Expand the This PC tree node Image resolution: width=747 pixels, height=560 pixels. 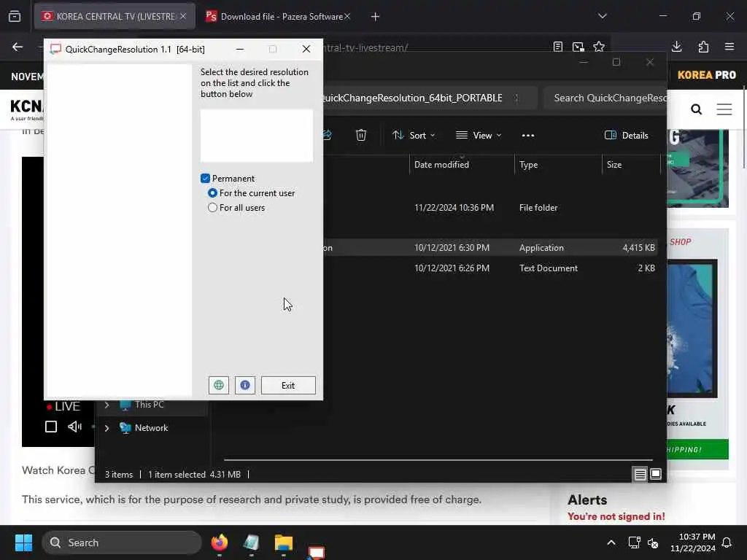tap(107, 405)
